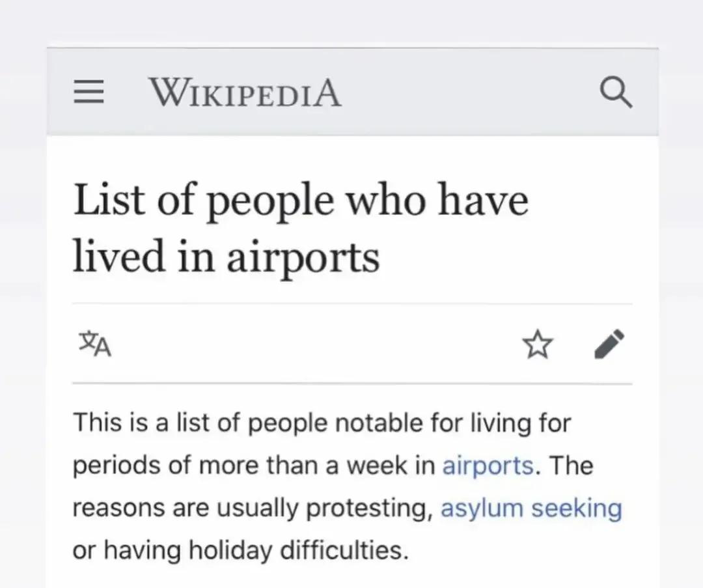Click blank space between language and star icons
This screenshot has height=588, width=703.
pos(312,344)
